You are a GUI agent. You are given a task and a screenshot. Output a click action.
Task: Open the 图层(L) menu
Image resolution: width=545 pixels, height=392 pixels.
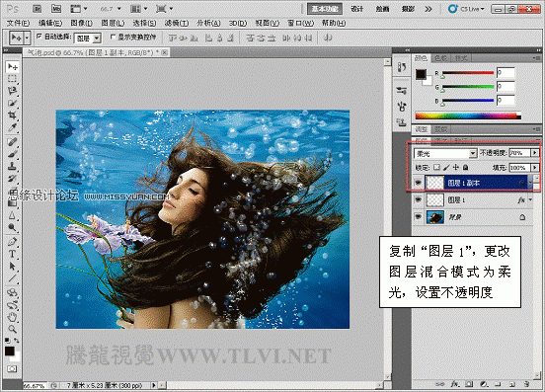pyautogui.click(x=113, y=24)
